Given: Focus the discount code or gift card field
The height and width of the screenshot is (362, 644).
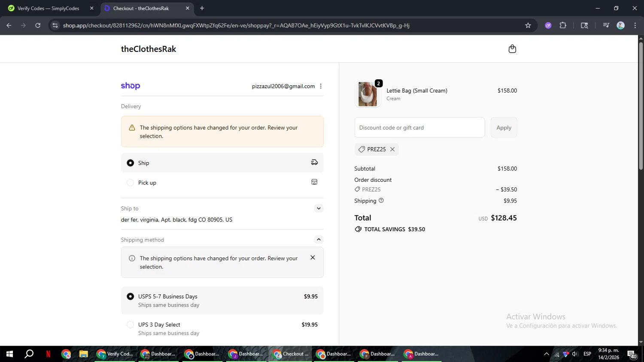Looking at the screenshot, I should click(419, 127).
